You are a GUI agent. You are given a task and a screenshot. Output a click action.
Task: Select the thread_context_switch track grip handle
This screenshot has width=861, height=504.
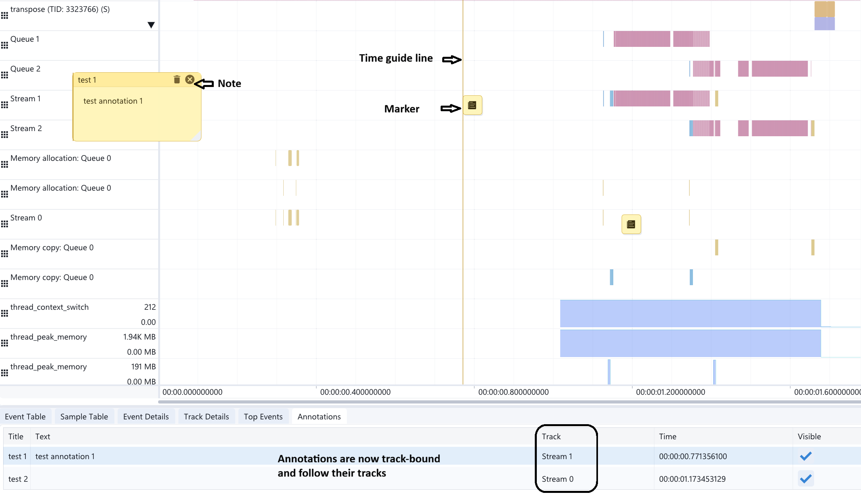point(4,313)
